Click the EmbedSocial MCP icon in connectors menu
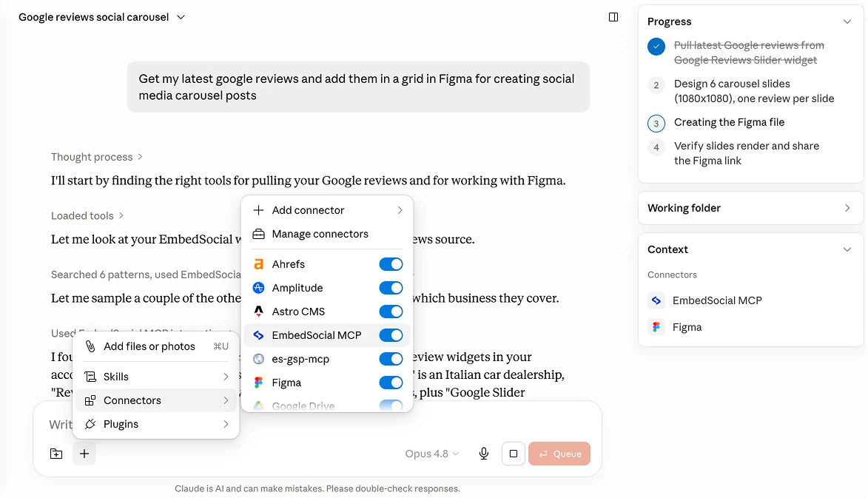Screen dimensions: 868x498 [x=258, y=335]
